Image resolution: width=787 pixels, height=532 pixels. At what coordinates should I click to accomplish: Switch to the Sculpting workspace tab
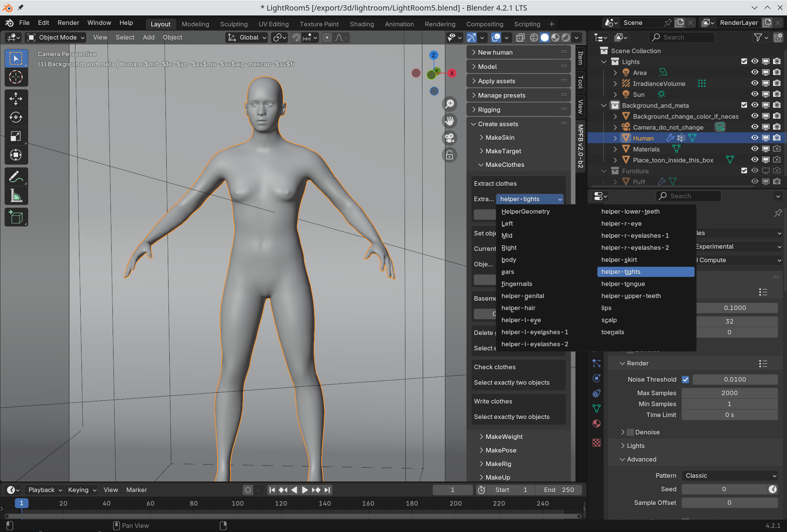coord(234,24)
